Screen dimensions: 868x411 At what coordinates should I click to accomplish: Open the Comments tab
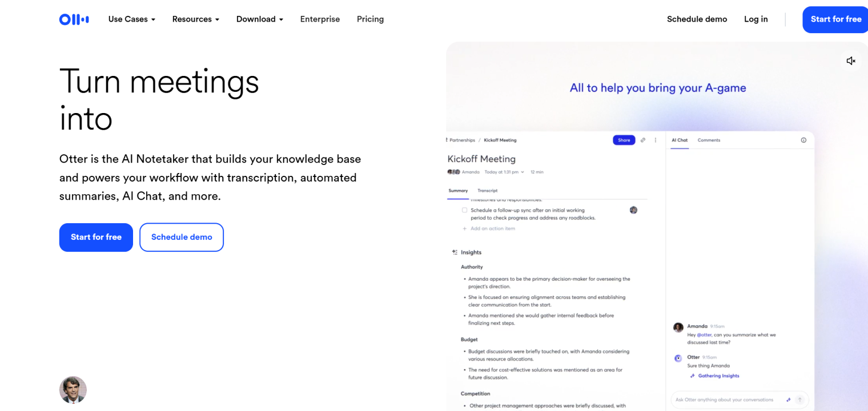pos(709,140)
